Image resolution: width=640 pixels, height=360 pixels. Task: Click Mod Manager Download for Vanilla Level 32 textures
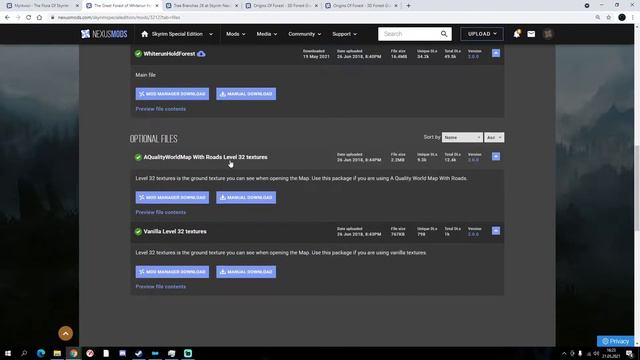click(x=172, y=272)
